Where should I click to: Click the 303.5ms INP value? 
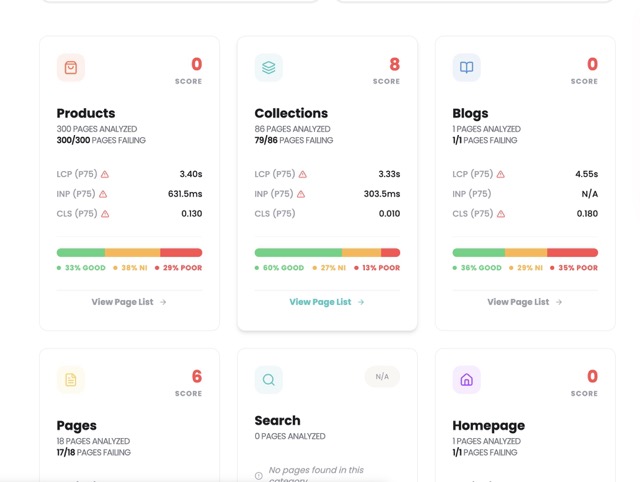pos(382,194)
